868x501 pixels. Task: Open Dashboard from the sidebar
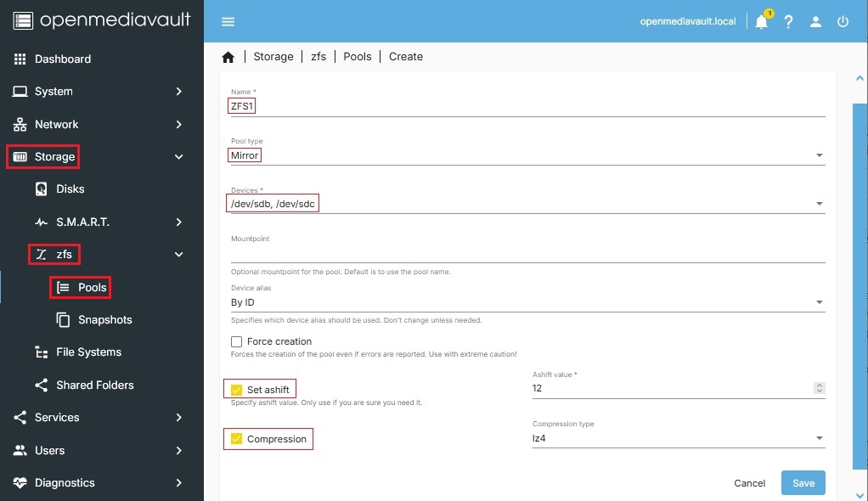62,59
